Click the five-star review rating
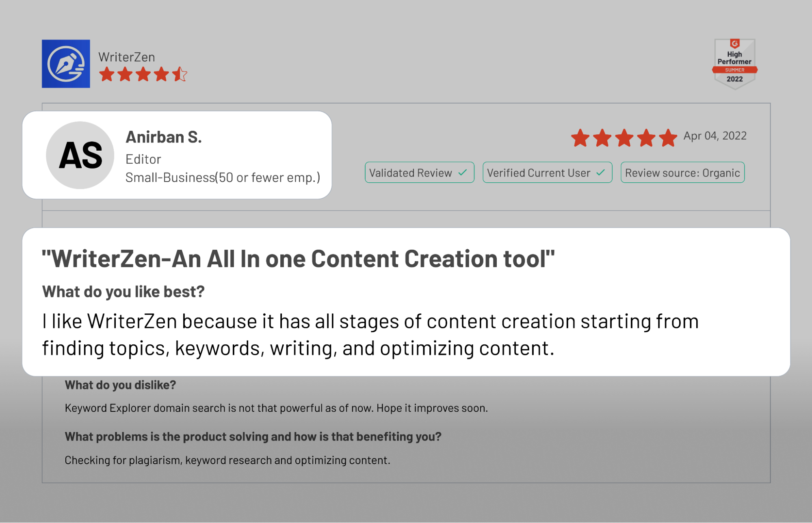Image resolution: width=812 pixels, height=523 pixels. point(624,138)
